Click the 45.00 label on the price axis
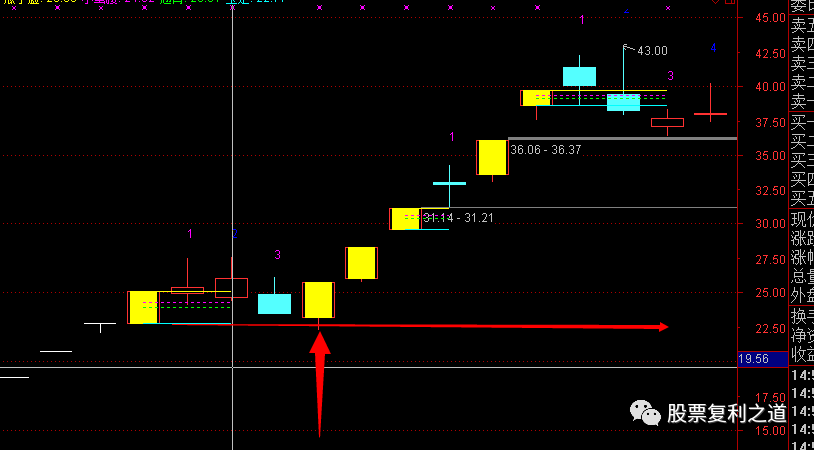 coord(756,17)
